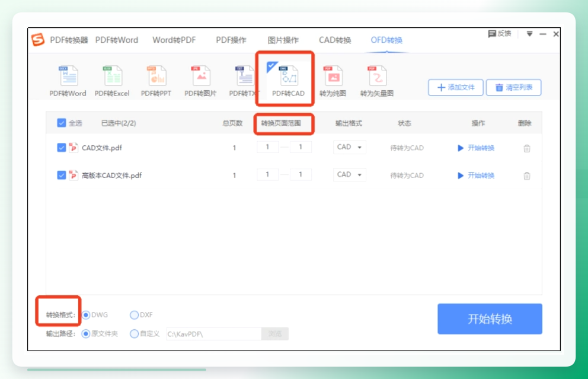Choose the DWG format radio button
Viewport: 588px width, 379px height.
tap(86, 315)
